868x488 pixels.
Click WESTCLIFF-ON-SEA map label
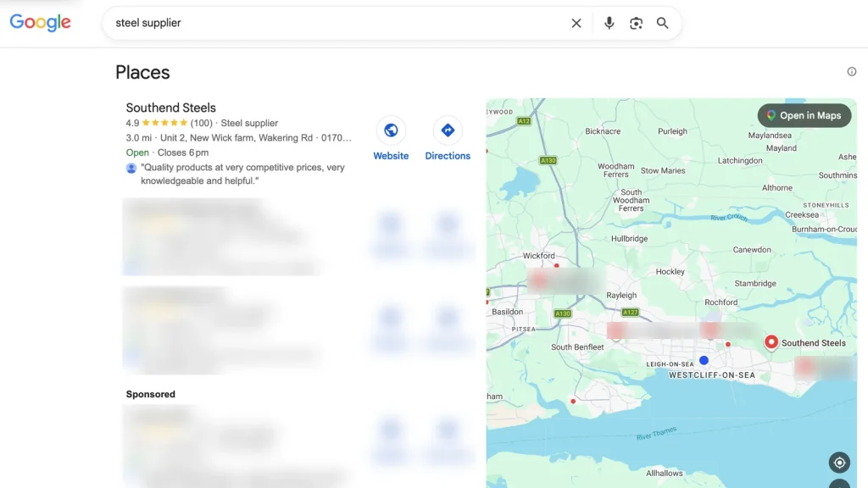click(712, 375)
